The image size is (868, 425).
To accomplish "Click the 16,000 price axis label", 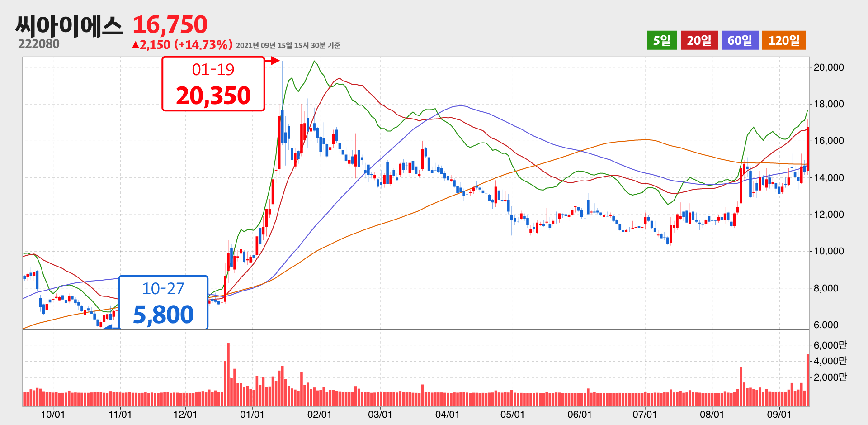I will pyautogui.click(x=829, y=141).
